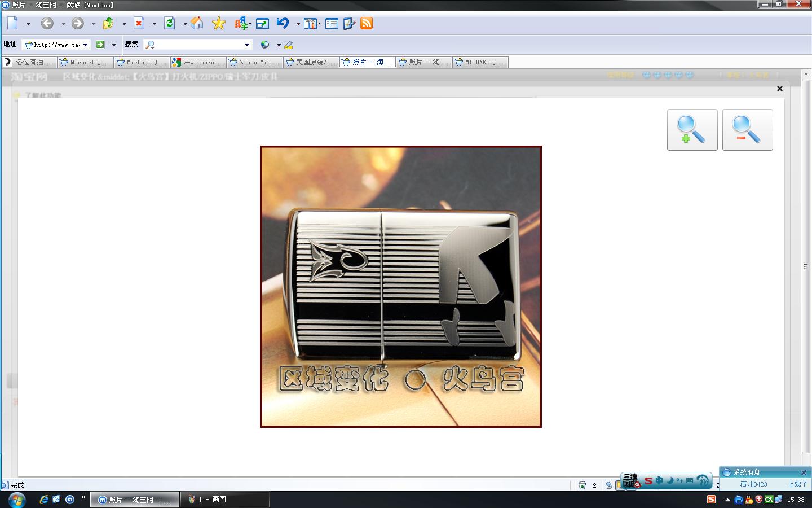Click the green Go button

click(100, 45)
